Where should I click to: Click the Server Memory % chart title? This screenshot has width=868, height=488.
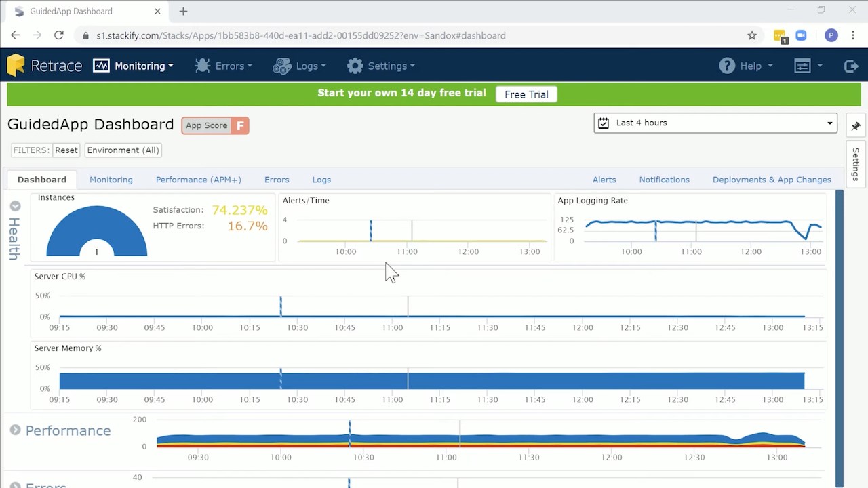tap(68, 348)
